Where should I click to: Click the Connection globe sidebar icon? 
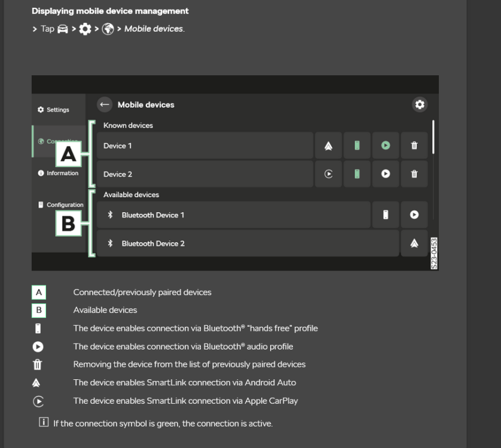[x=41, y=141]
